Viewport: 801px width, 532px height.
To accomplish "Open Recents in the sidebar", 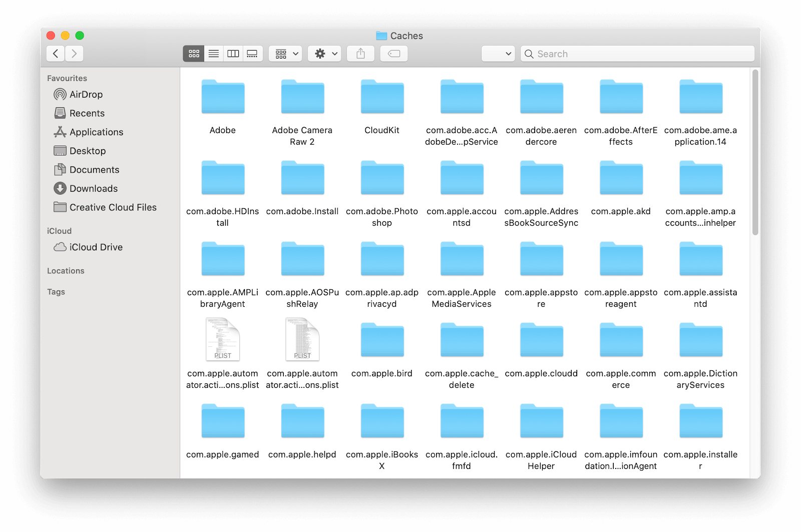I will point(80,113).
